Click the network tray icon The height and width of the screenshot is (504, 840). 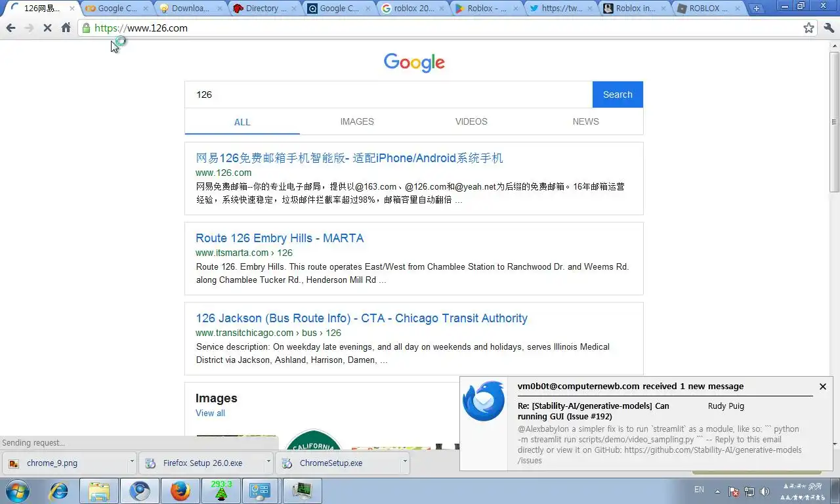pos(749,492)
